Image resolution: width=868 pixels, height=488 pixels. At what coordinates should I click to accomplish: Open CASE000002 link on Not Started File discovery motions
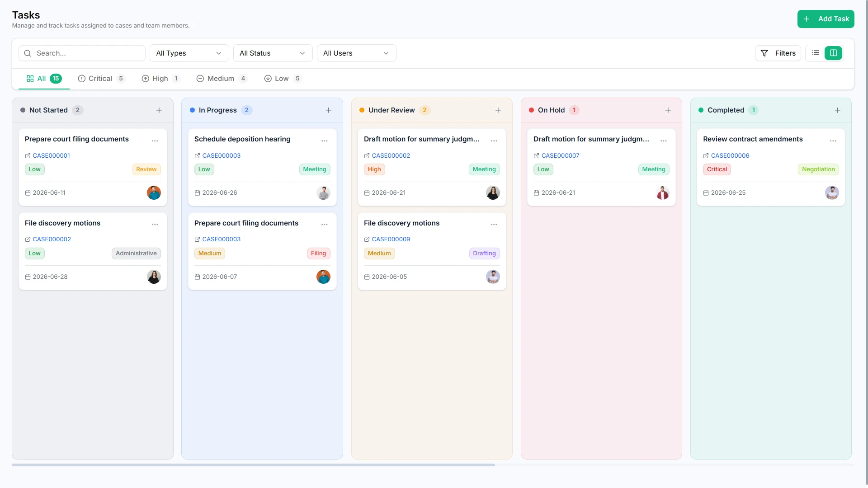pyautogui.click(x=52, y=239)
